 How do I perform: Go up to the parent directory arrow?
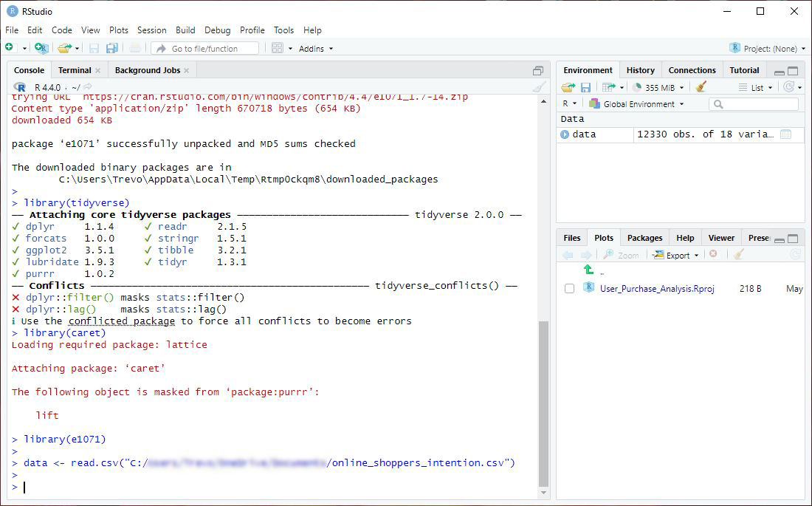point(588,270)
